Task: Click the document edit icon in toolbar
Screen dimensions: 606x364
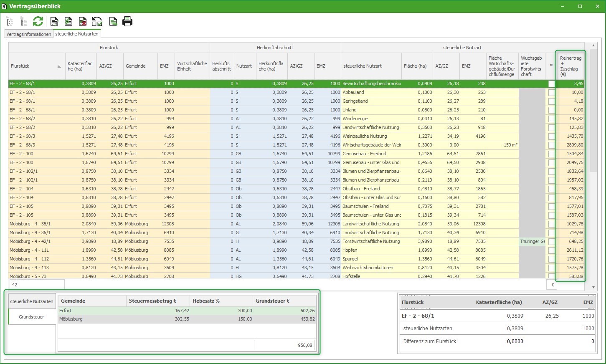Action: coord(54,21)
